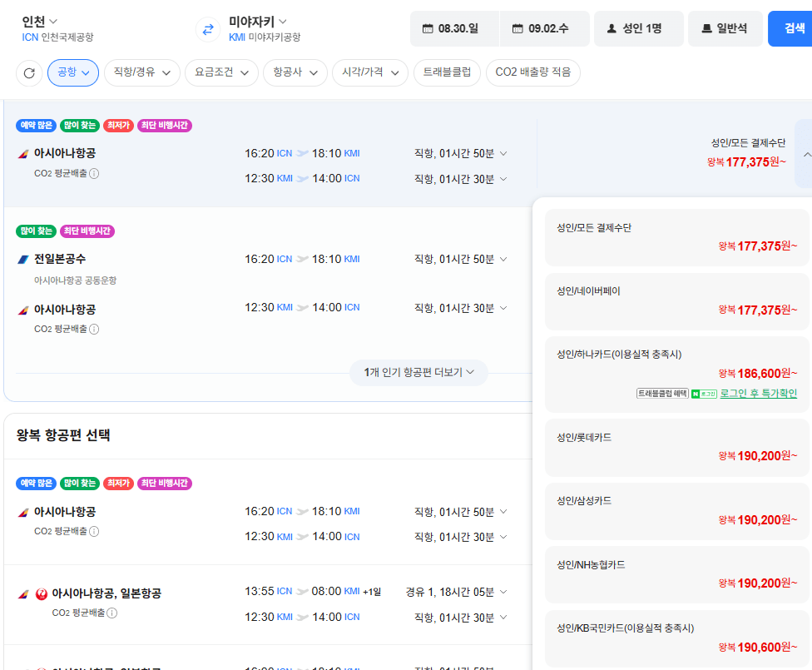This screenshot has width=812, height=670.
Task: Open the 시각/가격 filter menu
Action: (370, 72)
